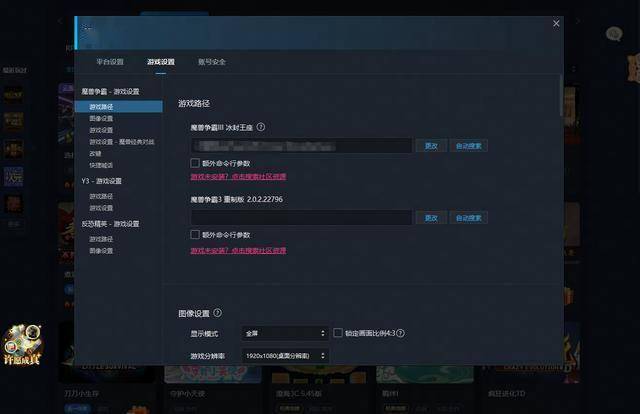The image size is (640, 414).
Task: Open help icon beside 魔兽争霸III 冰封王座
Action: pos(261,127)
